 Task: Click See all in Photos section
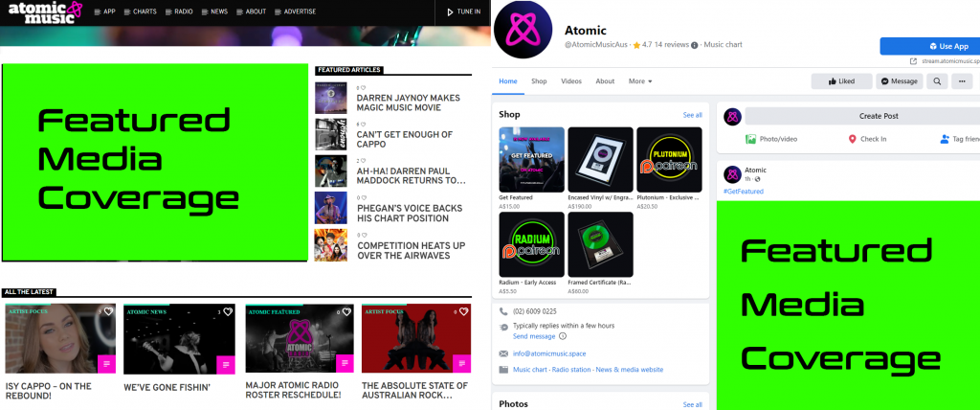click(693, 405)
